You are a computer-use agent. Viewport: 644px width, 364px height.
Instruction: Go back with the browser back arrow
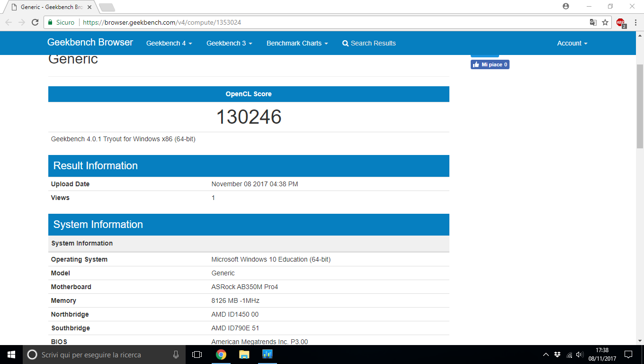pyautogui.click(x=9, y=22)
